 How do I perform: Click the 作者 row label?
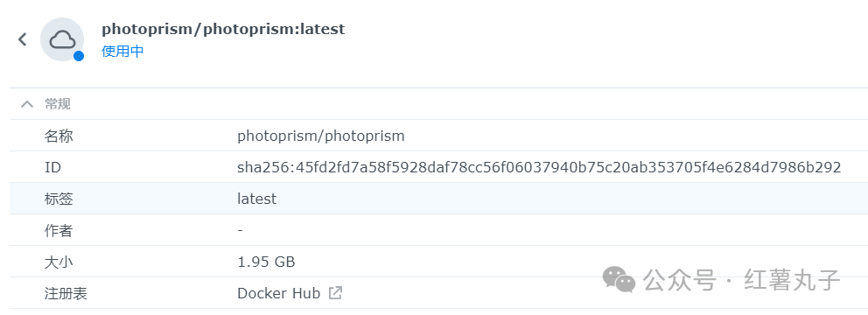[59, 230]
